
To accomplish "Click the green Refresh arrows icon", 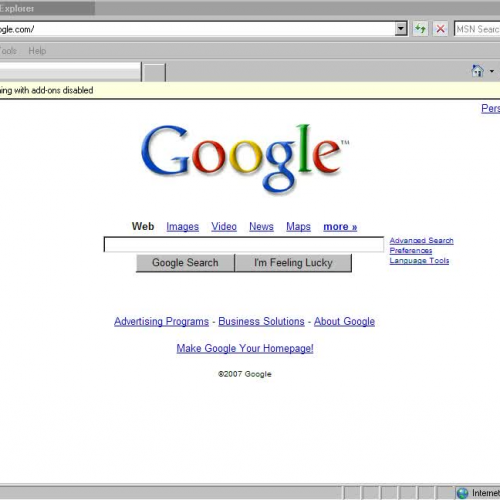I will (420, 29).
